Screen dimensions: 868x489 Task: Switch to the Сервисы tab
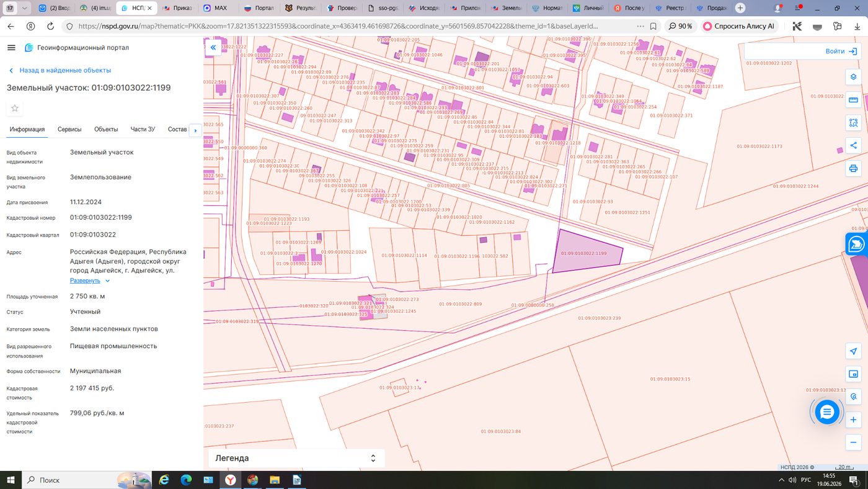[x=69, y=129]
